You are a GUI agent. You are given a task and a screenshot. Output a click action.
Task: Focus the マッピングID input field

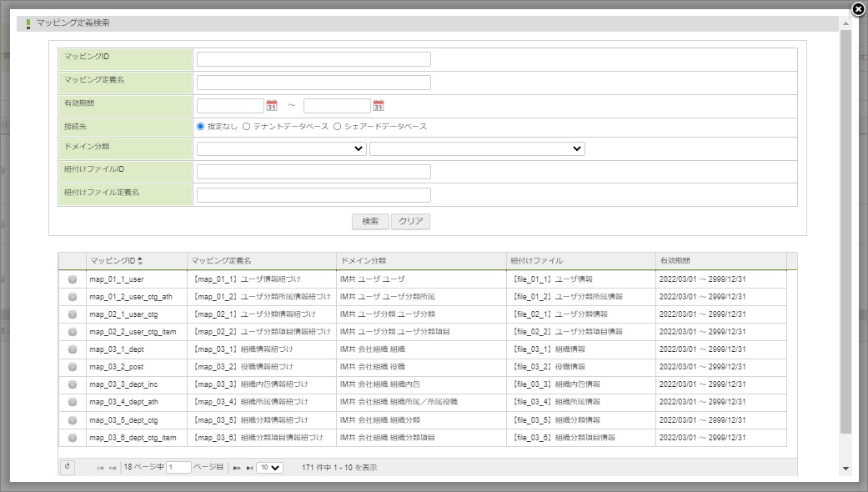314,59
